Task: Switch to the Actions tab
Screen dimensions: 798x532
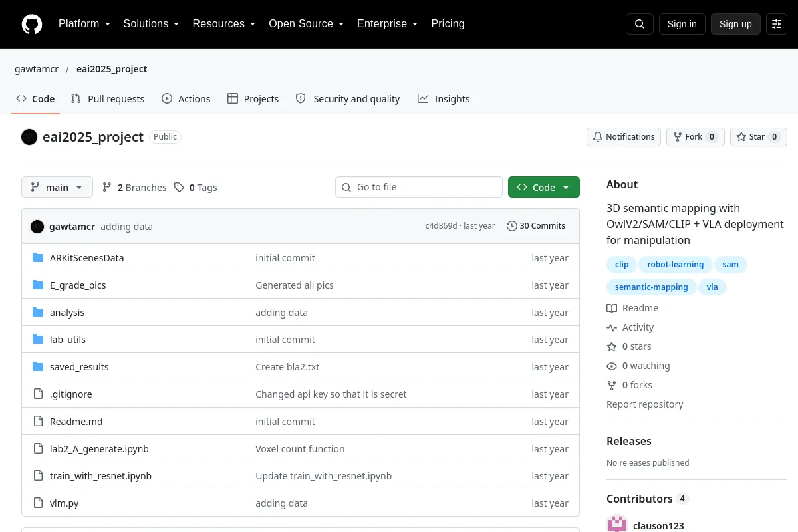Action: tap(186, 99)
